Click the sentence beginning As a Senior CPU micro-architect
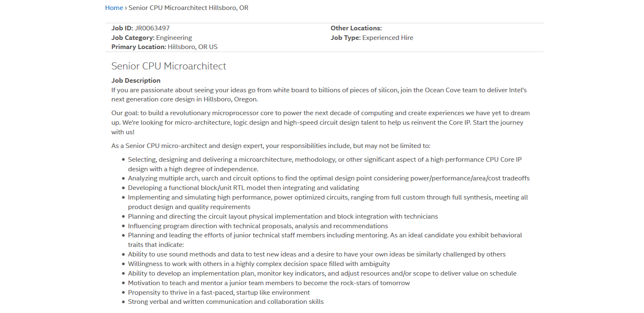Image resolution: width=644 pixels, height=313 pixels. coord(271,146)
